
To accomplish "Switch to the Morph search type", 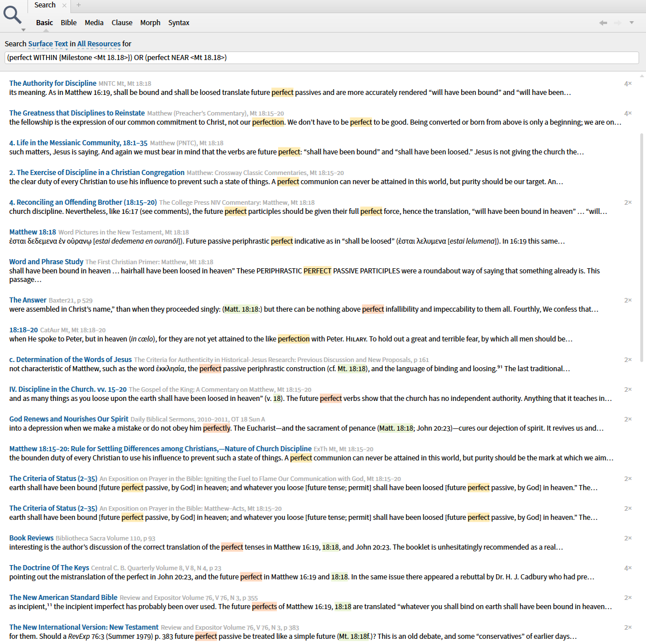I will tap(150, 23).
